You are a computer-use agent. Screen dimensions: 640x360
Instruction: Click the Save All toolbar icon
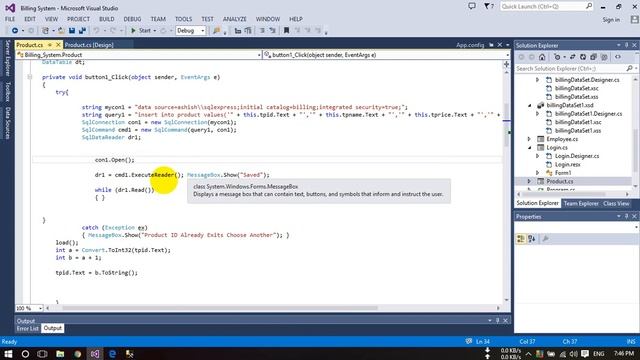pos(82,31)
